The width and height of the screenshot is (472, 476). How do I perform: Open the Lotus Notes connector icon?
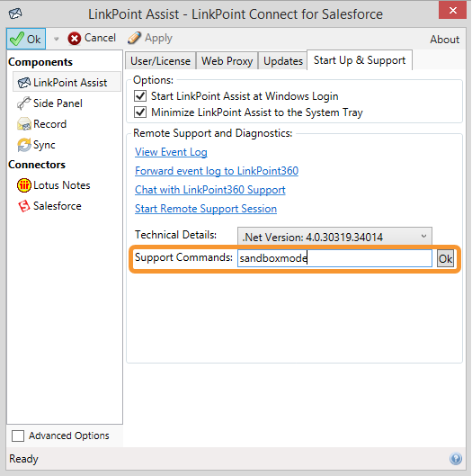24,185
